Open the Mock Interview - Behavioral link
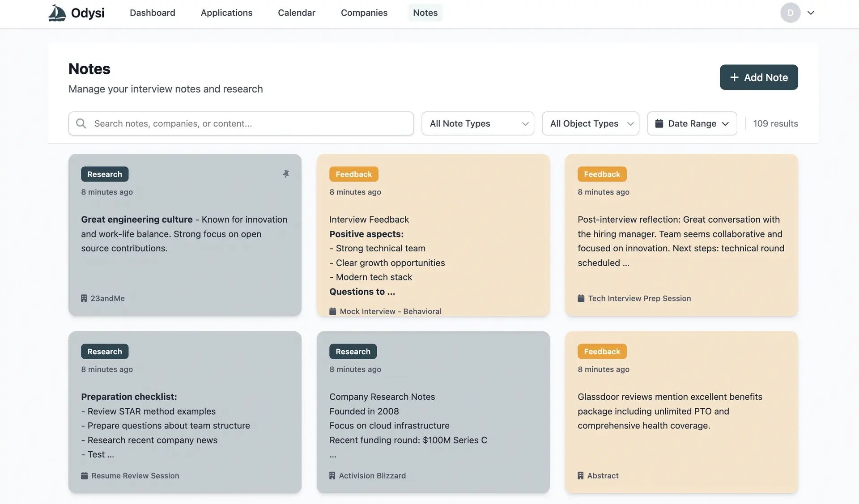Viewport: 859px width, 504px height. (x=391, y=311)
